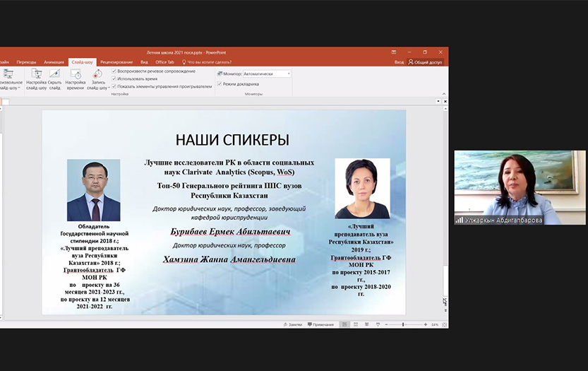
Task: Collapse the ribbon with the chevron arrow
Action: (x=444, y=94)
